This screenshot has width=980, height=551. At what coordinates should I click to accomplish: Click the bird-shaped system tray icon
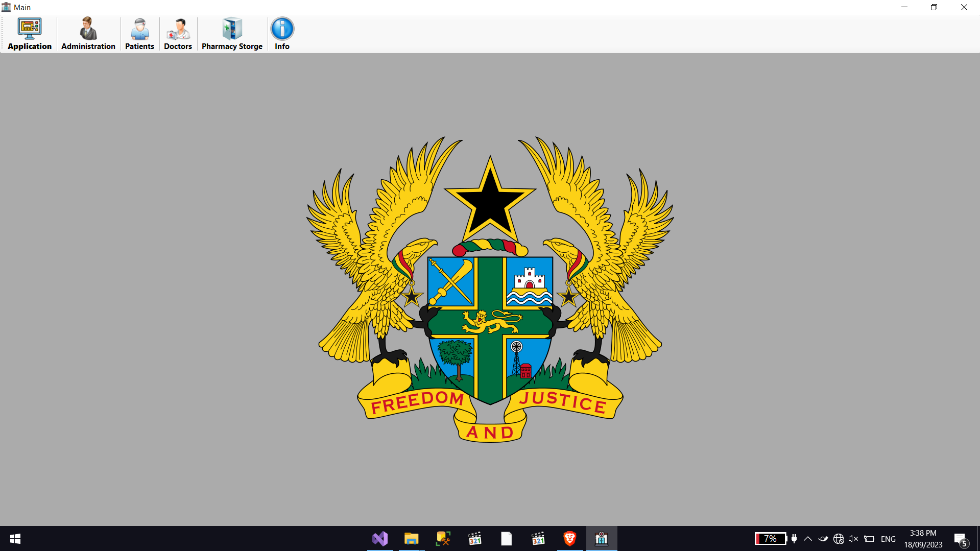[x=823, y=539]
